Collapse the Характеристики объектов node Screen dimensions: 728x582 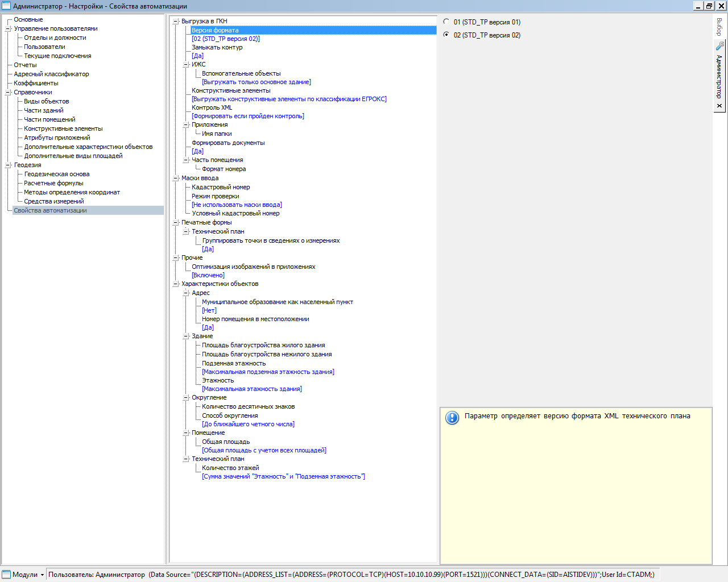[x=176, y=284]
